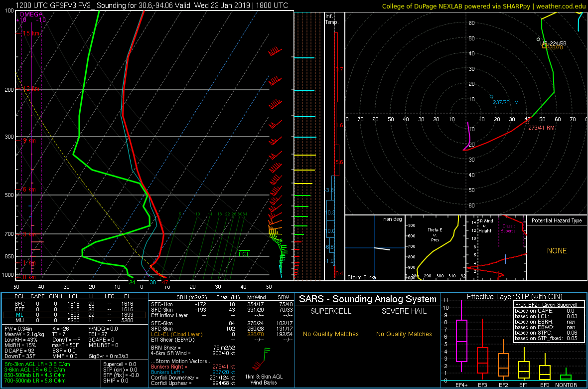Open the Potential Hazard Type panel header

click(x=556, y=220)
